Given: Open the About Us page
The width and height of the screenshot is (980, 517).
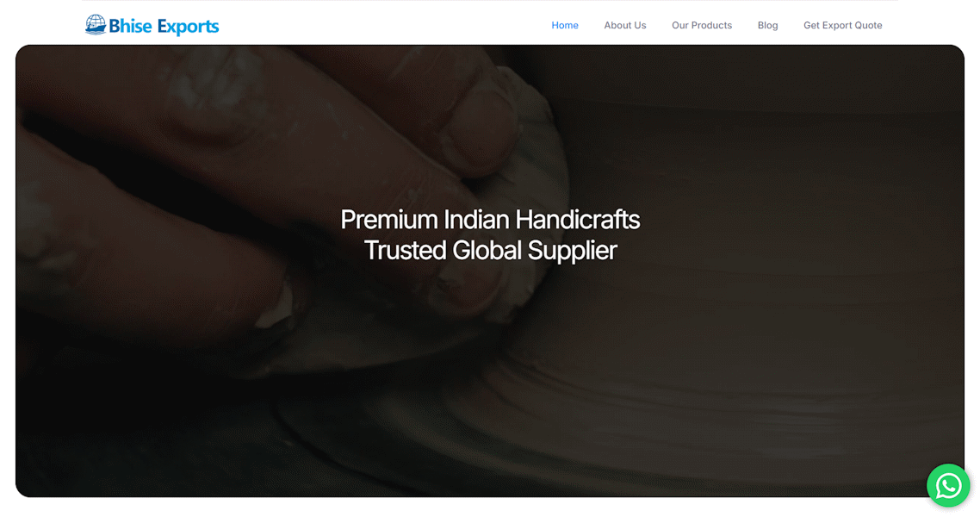Looking at the screenshot, I should pyautogui.click(x=625, y=26).
